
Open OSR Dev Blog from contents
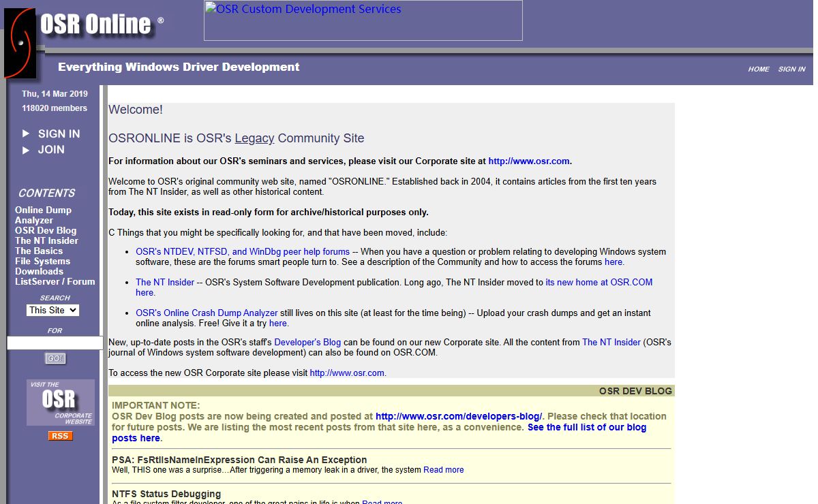point(46,230)
